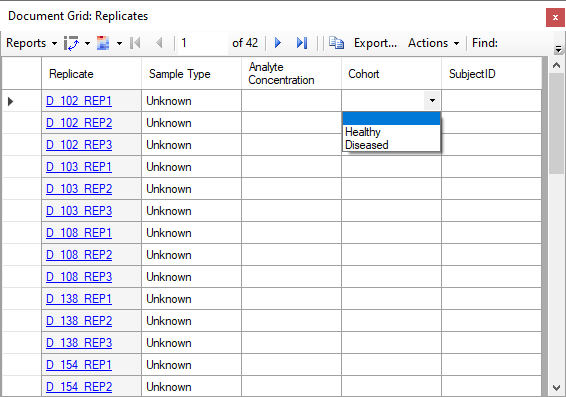Viewport: 566px width, 397px height.
Task: Click the pivot/transform view icon
Action: tap(71, 43)
